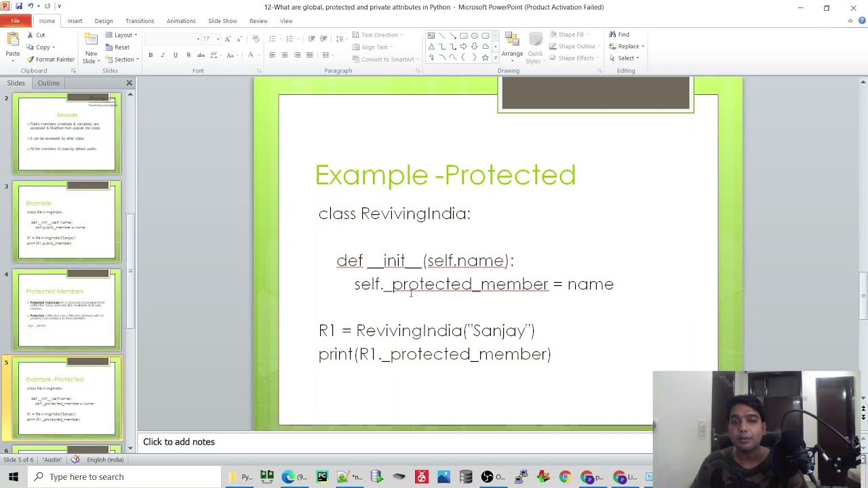Toggle bold formatting
Image resolution: width=868 pixels, height=488 pixels.
[x=151, y=55]
